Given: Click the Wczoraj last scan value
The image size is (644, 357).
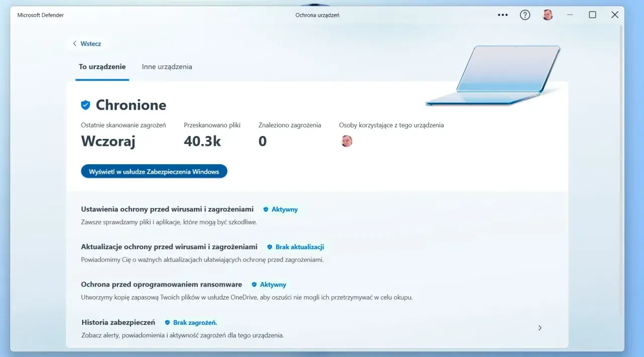Looking at the screenshot, I should [108, 141].
